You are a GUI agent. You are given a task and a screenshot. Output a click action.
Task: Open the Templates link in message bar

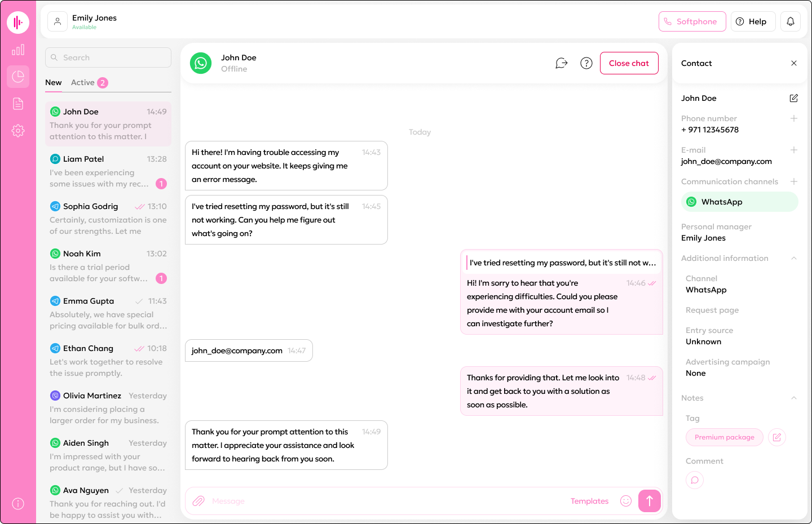[589, 501]
